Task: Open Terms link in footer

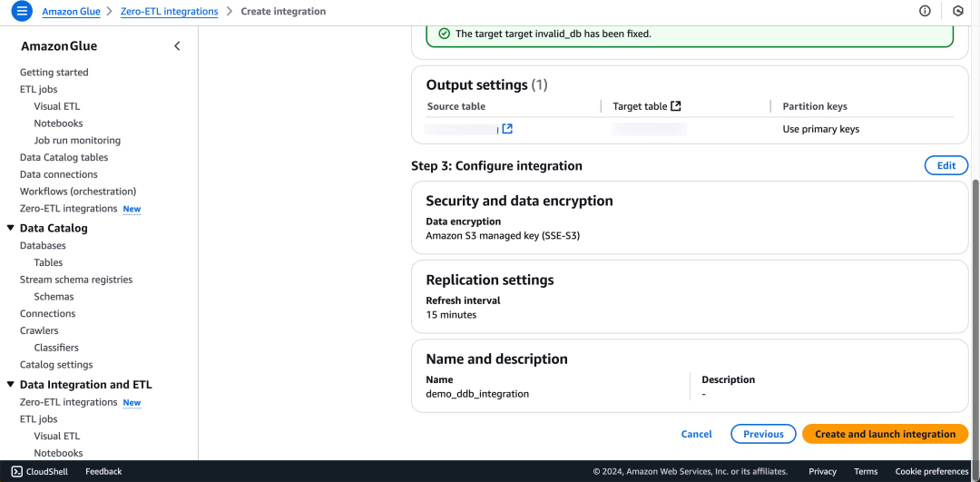Action: (x=866, y=471)
